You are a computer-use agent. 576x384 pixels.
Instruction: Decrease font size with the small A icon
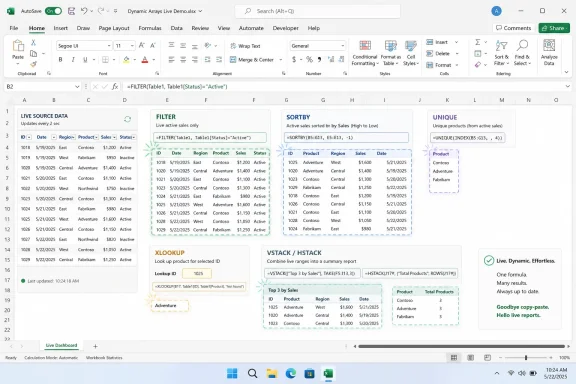click(153, 46)
